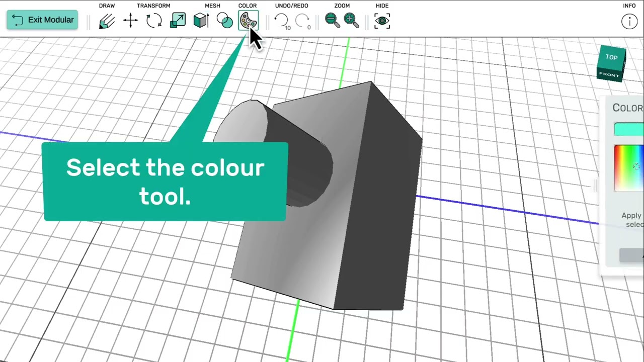Click the TOP face of view cube

click(611, 57)
